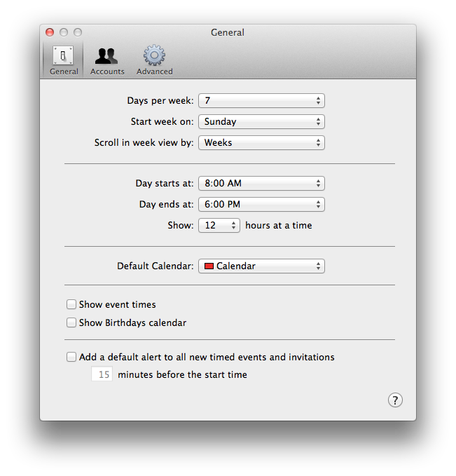
Task: Click the 'Day starts at:' label
Action: 165,184
